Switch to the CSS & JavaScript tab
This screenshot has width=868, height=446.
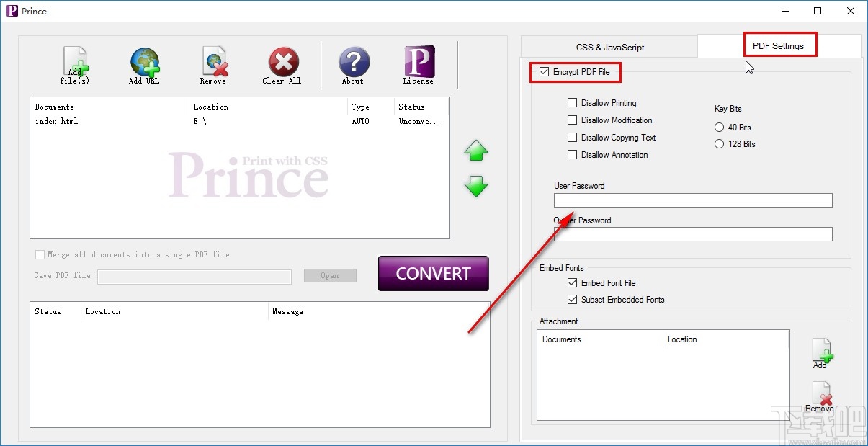609,47
